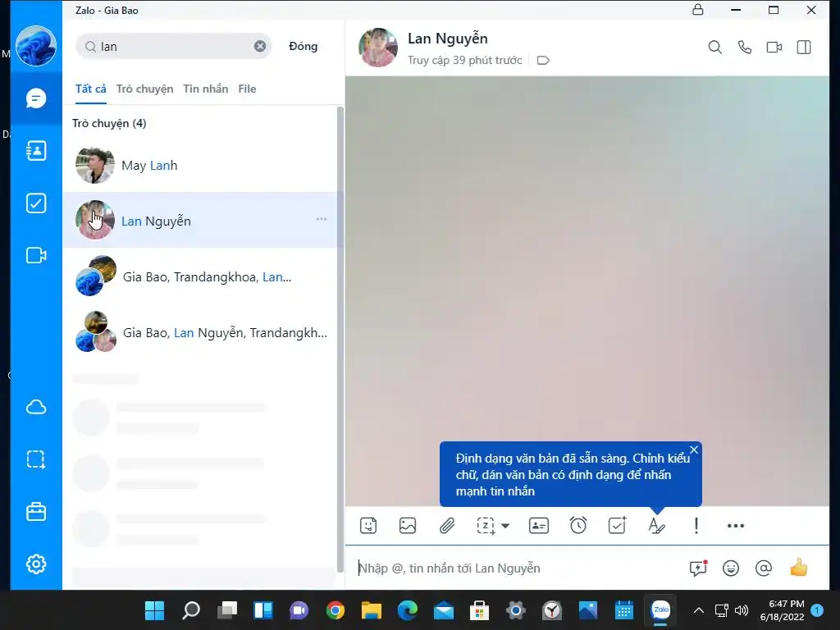This screenshot has height=630, width=840.
Task: Click the conversation list scrollbar
Action: [340, 340]
